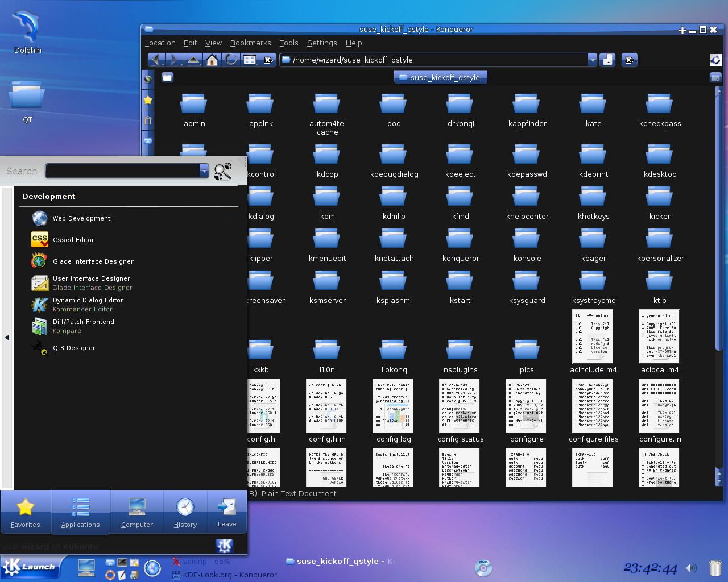
Task: Go to the Home folder in Konqueror
Action: (212, 60)
